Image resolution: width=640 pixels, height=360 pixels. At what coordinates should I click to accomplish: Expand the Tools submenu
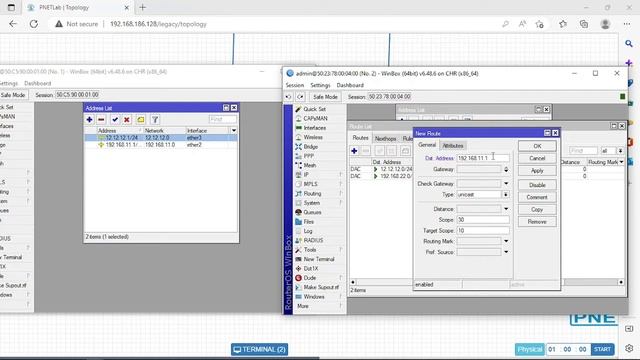[310, 250]
